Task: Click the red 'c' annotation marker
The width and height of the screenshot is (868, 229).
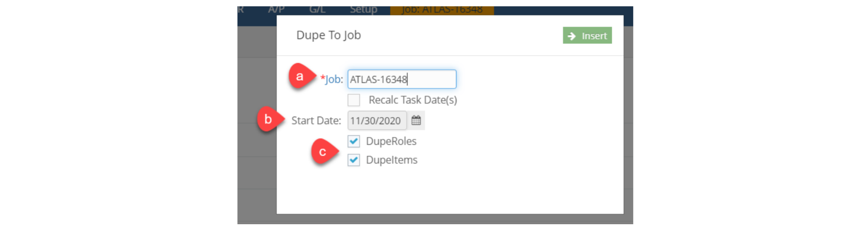Action: click(x=322, y=152)
